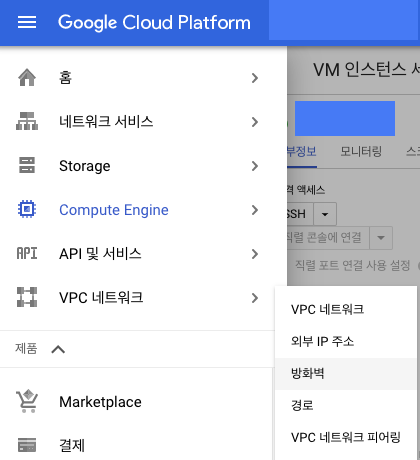Expand the chevron next to 홈
Screen dimensions: 420x460
tap(255, 78)
